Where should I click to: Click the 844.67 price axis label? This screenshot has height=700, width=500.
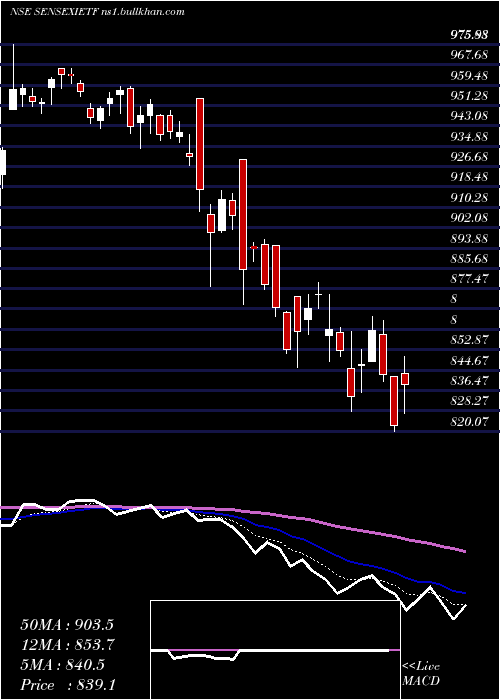469,360
